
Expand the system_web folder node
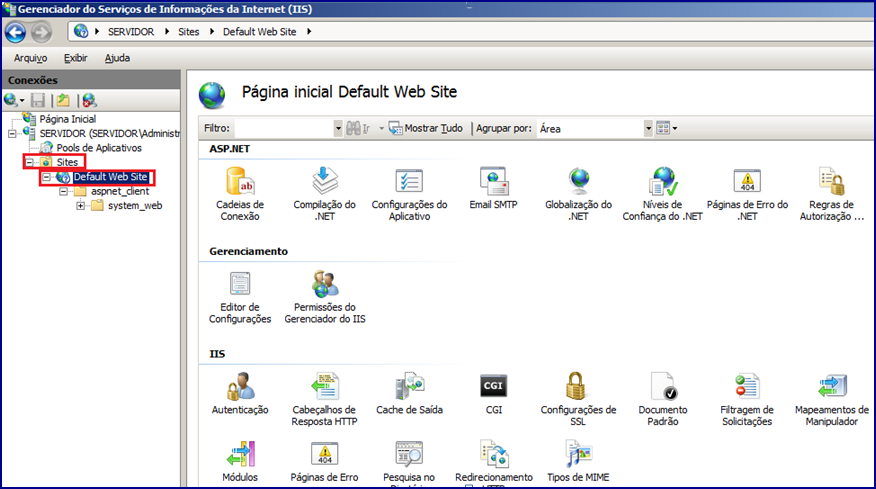80,206
